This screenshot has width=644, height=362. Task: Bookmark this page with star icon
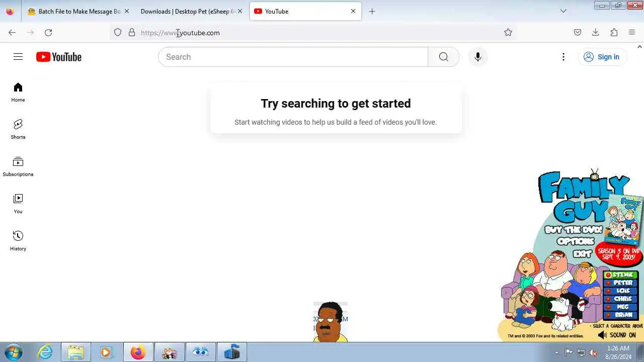tap(508, 33)
